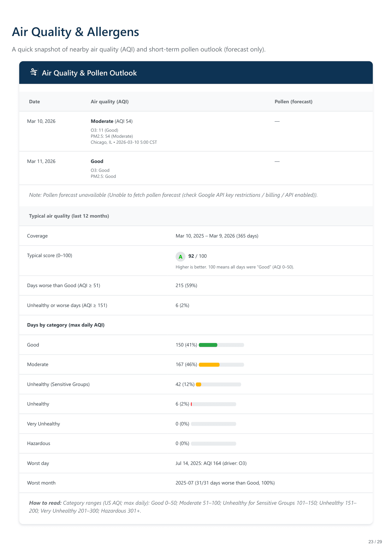Select the Mar 11, 2026 row date
This screenshot has height=554, width=392.
click(x=41, y=161)
